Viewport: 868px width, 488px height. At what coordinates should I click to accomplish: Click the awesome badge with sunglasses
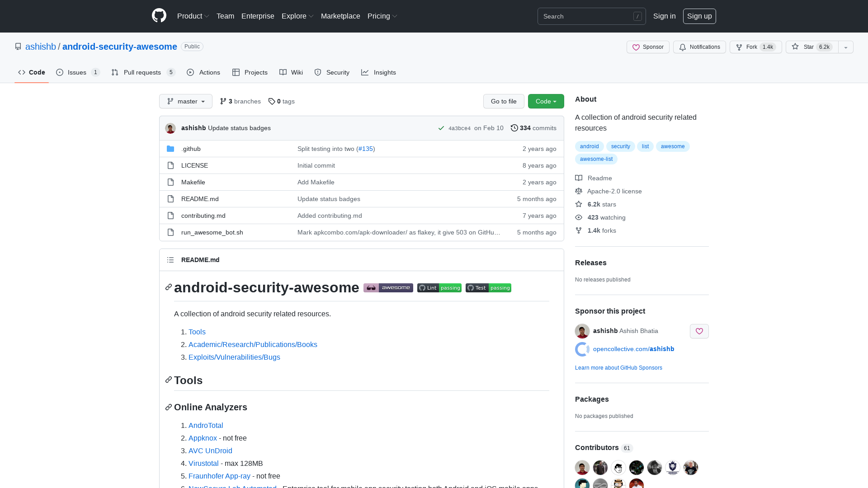(x=388, y=288)
